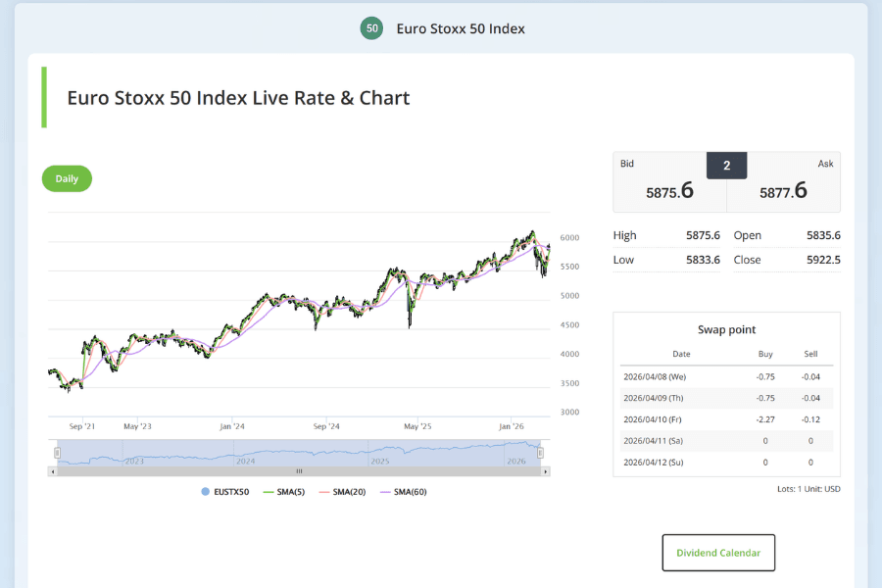Screen dimensions: 882x588
Task: Click the blue EUSTX50 legend dot
Action: (x=205, y=491)
